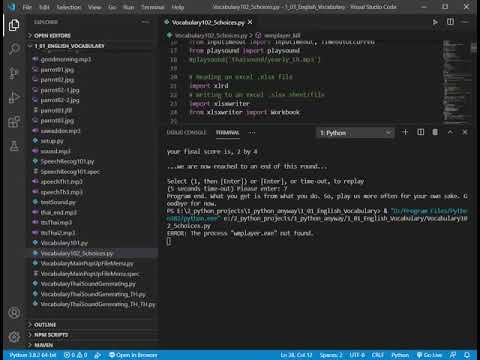Open the Extensions view
This screenshot has height=360, width=480.
coord(14,122)
